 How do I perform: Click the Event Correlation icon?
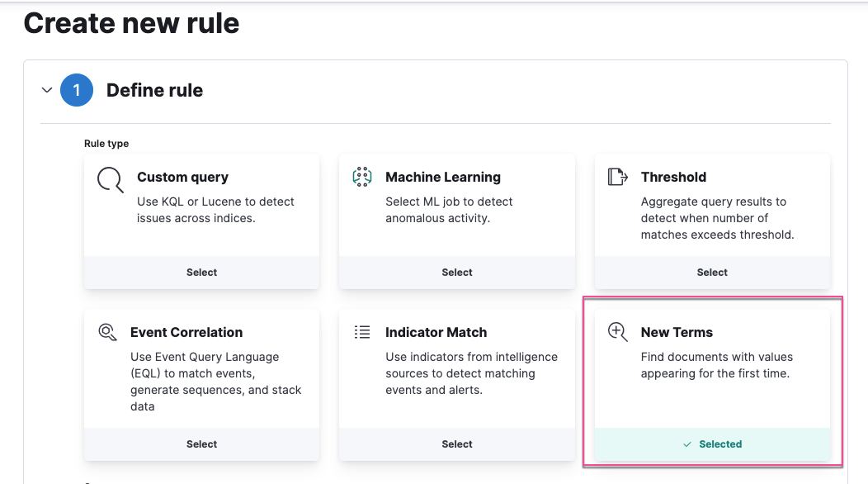[x=107, y=332]
